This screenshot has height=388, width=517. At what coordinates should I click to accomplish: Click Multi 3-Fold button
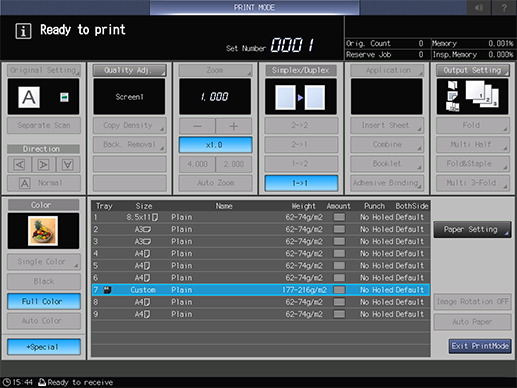click(473, 183)
